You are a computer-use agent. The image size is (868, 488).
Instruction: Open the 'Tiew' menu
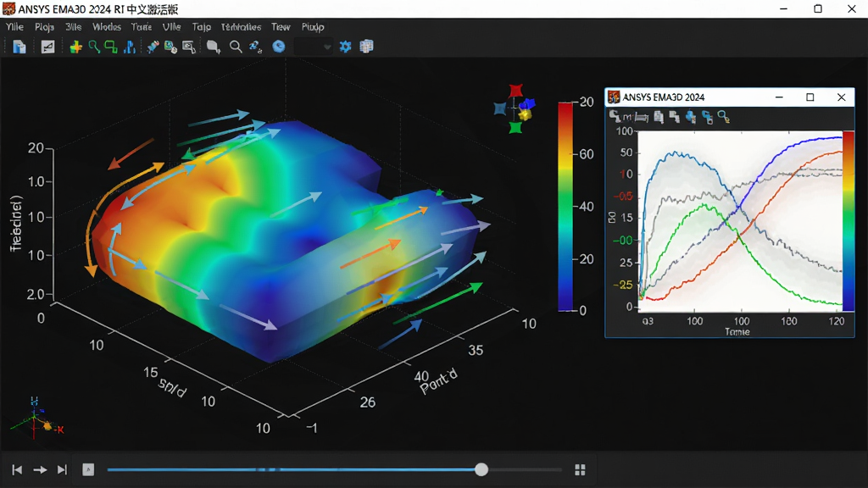tap(281, 26)
